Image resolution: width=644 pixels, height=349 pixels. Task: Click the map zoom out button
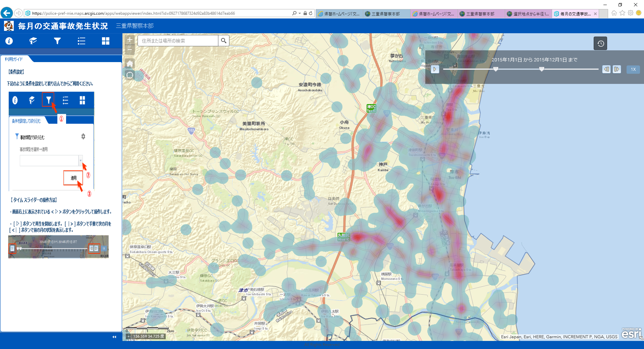130,50
